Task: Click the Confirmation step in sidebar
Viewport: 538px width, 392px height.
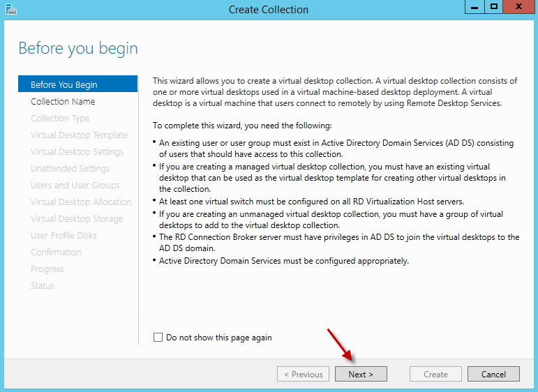Action: click(56, 252)
